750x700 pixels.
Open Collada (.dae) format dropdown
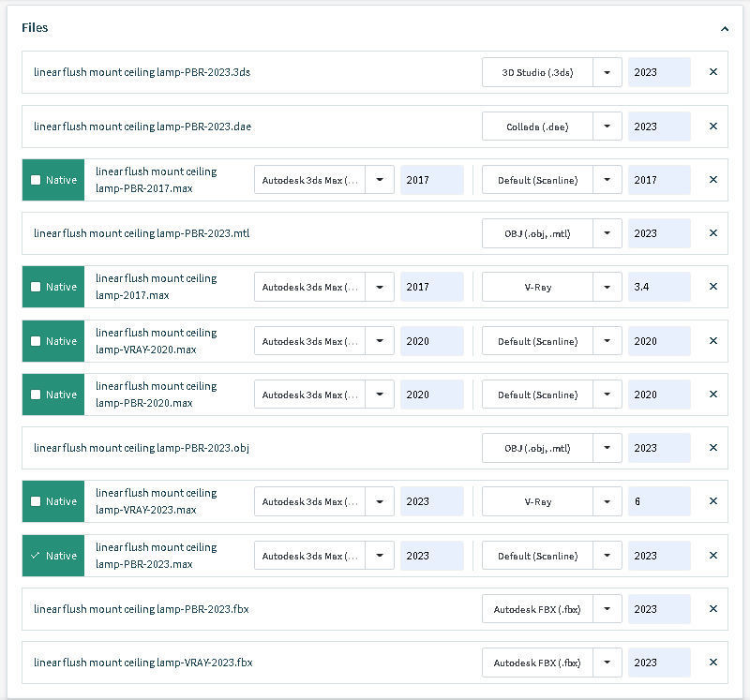coord(607,127)
